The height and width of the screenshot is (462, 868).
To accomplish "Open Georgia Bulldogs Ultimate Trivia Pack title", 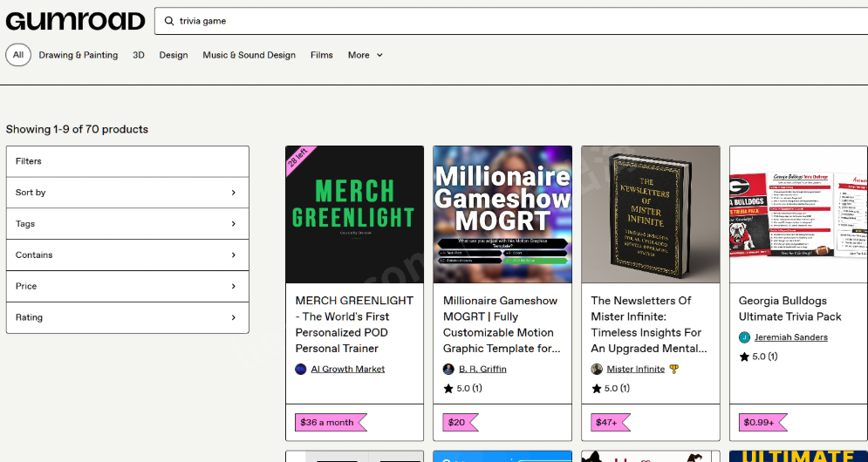I will click(x=790, y=309).
